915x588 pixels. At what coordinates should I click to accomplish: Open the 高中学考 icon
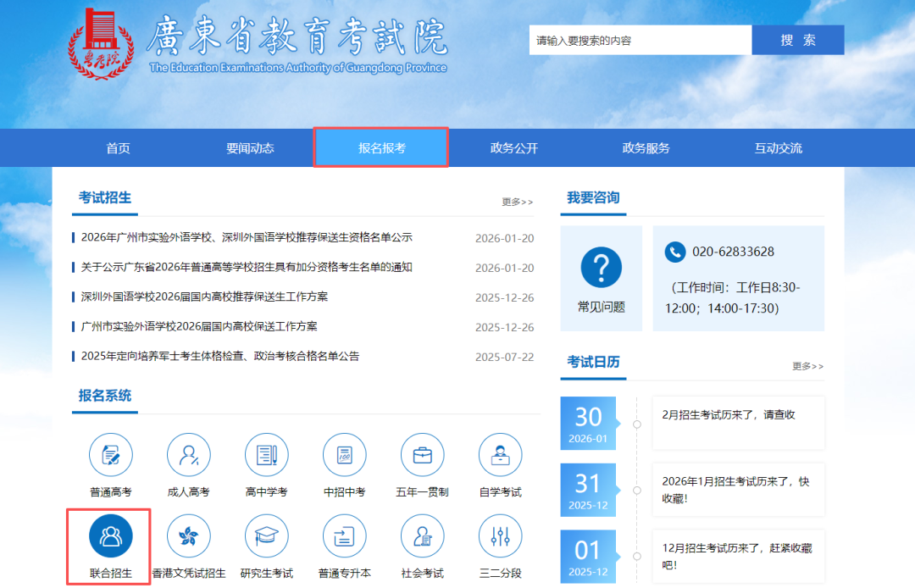(267, 455)
